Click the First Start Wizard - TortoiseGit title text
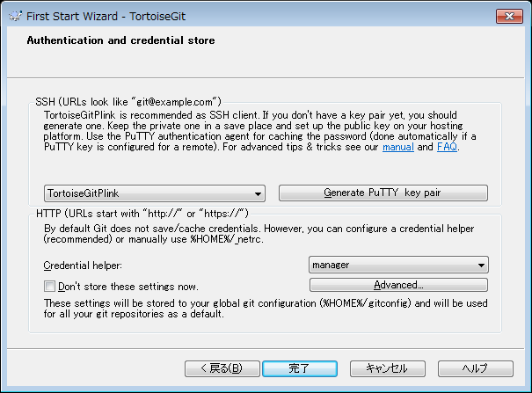Image resolution: width=532 pixels, height=393 pixels. pos(106,17)
